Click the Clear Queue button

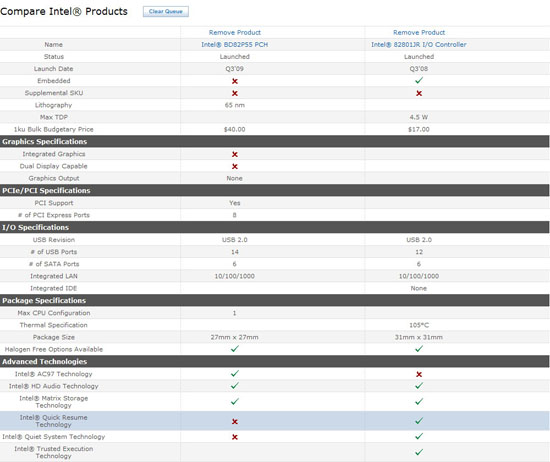(166, 12)
